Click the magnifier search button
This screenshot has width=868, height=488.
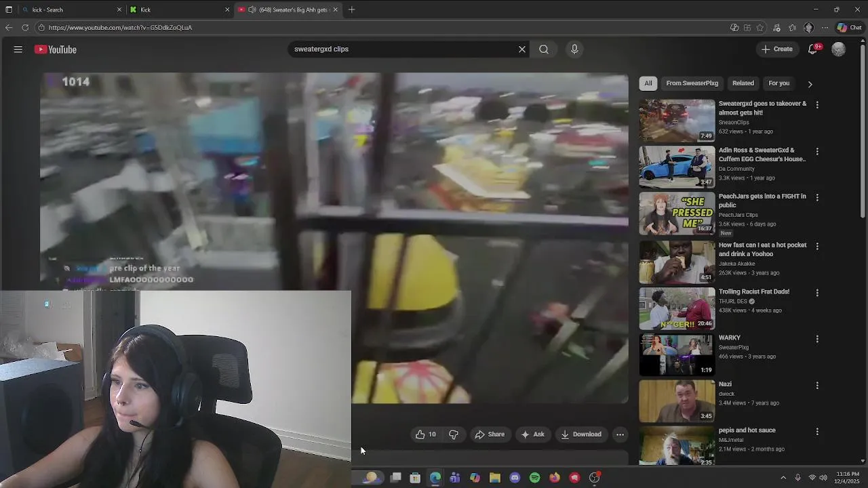tap(544, 49)
